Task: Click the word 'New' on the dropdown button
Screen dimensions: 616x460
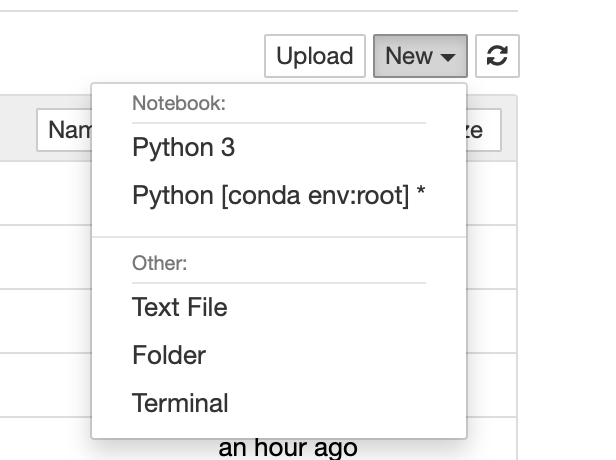Action: 409,56
